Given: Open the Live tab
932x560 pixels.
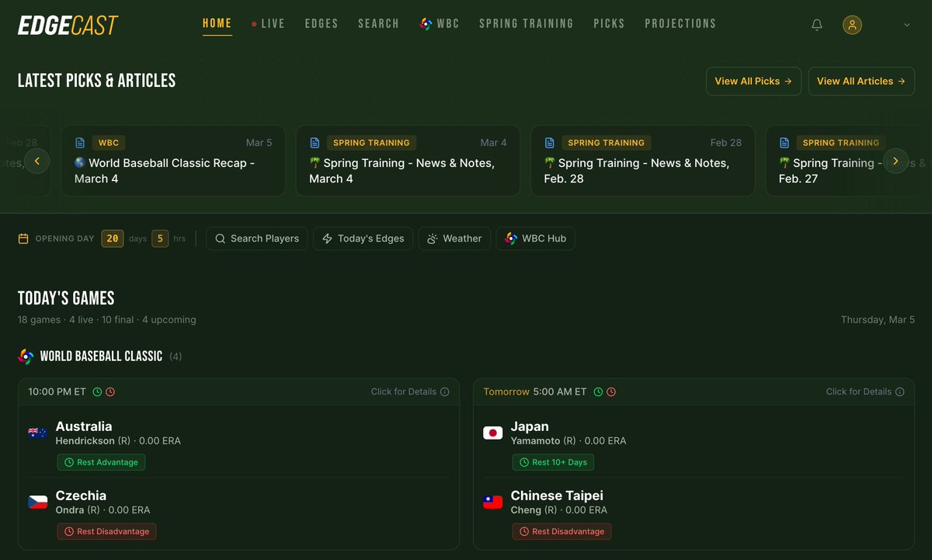Looking at the screenshot, I should click(268, 23).
